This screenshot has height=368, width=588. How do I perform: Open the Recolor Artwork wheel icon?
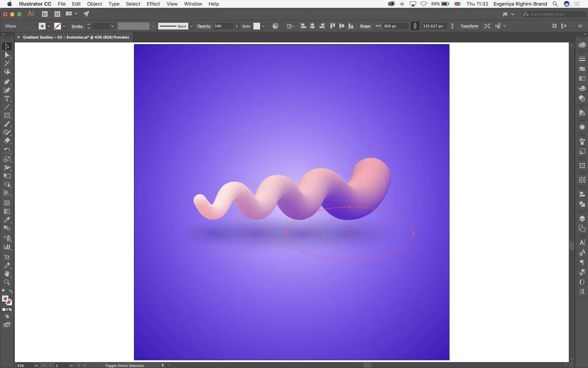[x=275, y=26]
